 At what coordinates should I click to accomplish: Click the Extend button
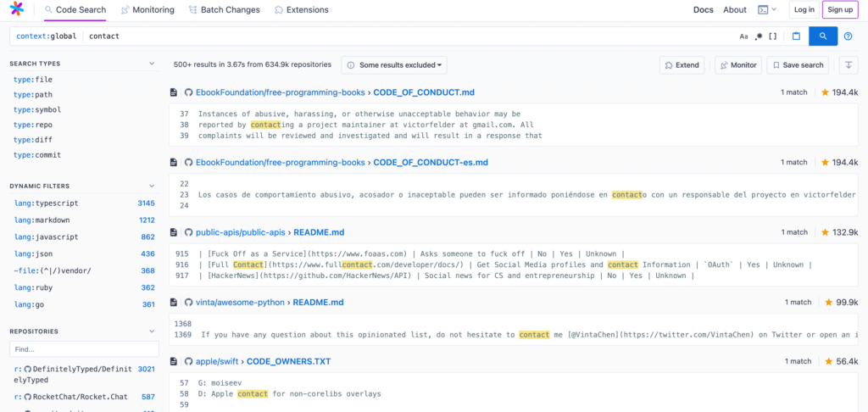[x=682, y=64]
